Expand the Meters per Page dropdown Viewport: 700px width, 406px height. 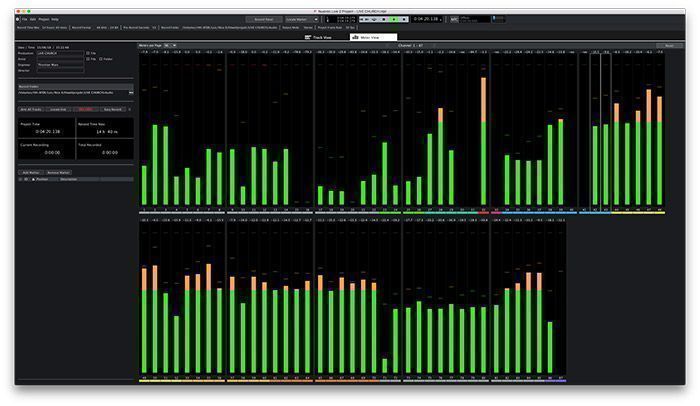click(x=170, y=46)
